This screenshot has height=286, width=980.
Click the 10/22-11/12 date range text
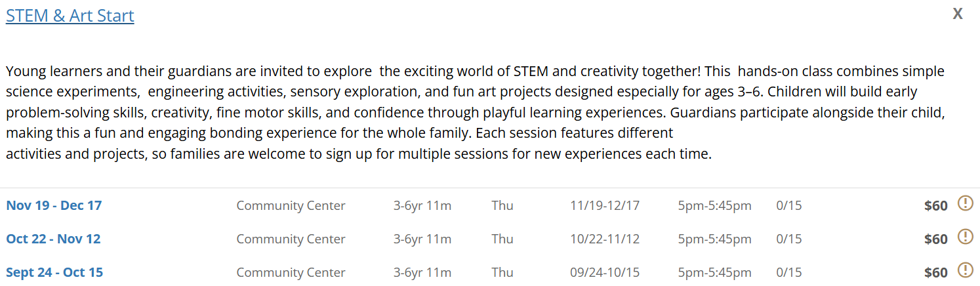pos(605,239)
